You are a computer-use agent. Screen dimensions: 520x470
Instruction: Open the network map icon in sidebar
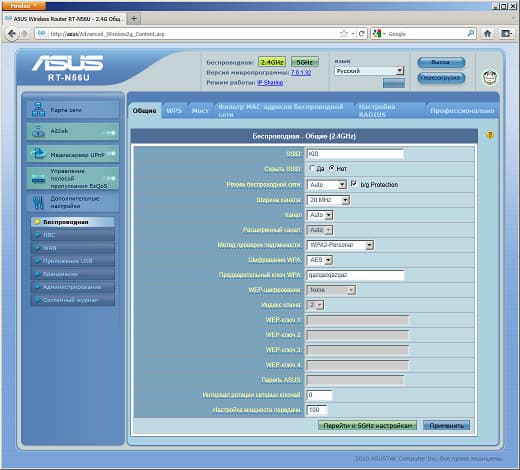tap(38, 109)
